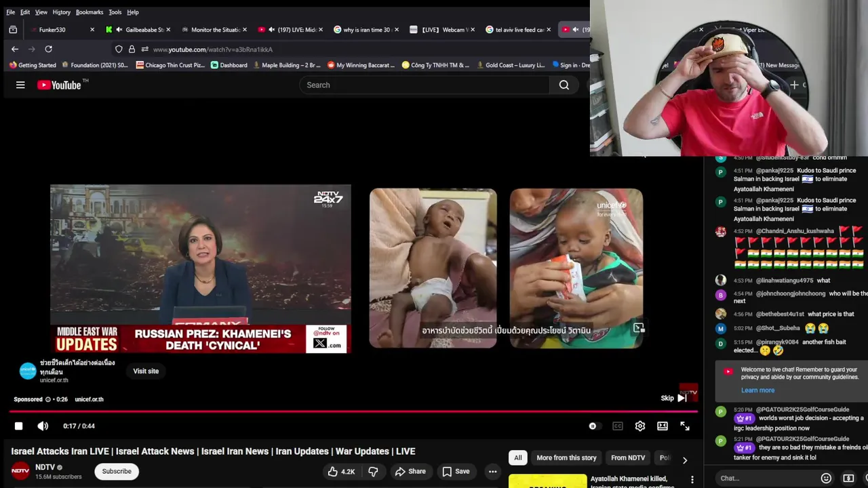
Task: Open the site security padlock icon
Action: point(132,49)
